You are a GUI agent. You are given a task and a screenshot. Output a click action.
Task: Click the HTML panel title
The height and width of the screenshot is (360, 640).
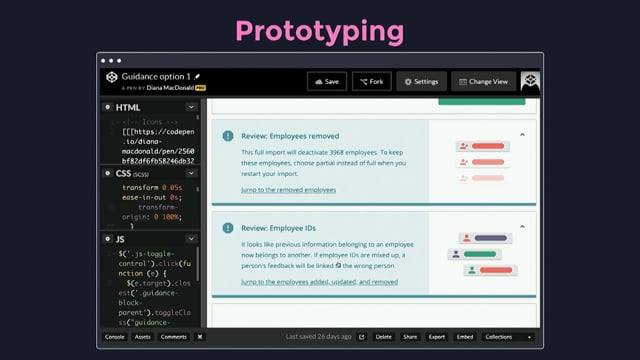[x=128, y=107]
